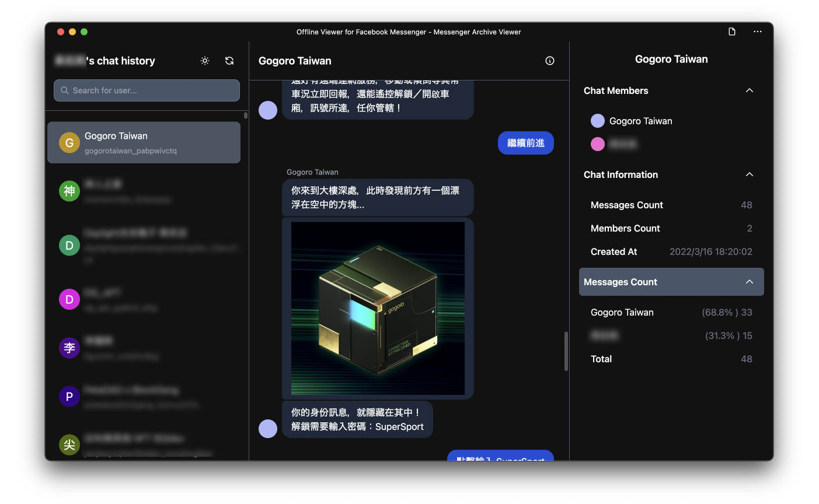Image resolution: width=819 pixels, height=504 pixels.
Task: Click the search magnifier icon
Action: (65, 90)
